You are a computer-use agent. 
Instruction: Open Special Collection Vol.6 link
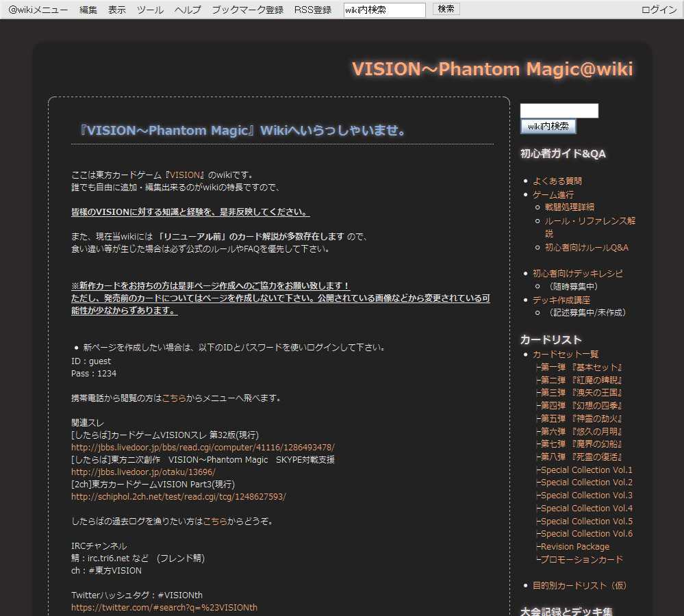587,534
